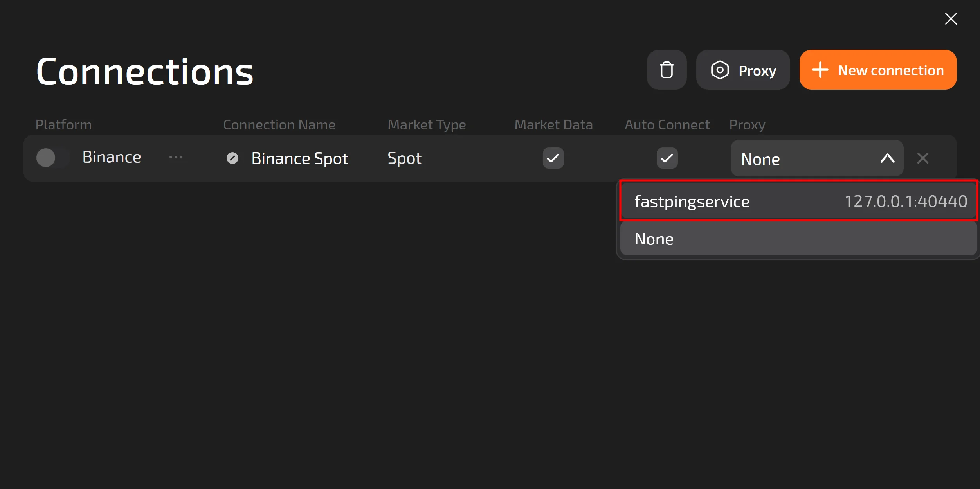Choose None option in proxy list
This screenshot has height=489, width=980.
[x=654, y=239]
